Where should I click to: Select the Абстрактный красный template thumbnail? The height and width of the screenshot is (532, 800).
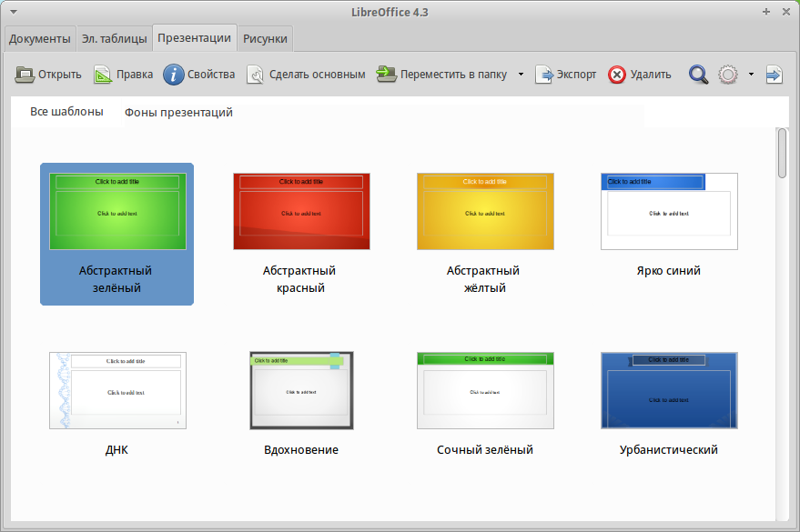[301, 211]
